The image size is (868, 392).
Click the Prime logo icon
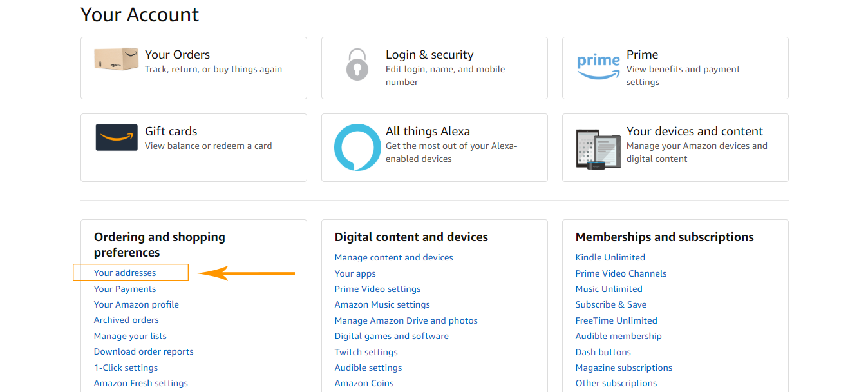pyautogui.click(x=598, y=66)
